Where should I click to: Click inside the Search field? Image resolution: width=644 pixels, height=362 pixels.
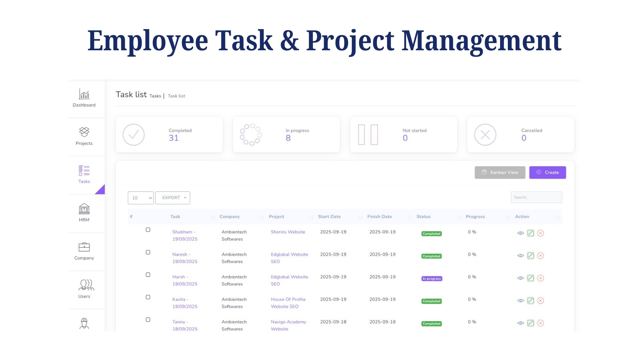coord(536,197)
